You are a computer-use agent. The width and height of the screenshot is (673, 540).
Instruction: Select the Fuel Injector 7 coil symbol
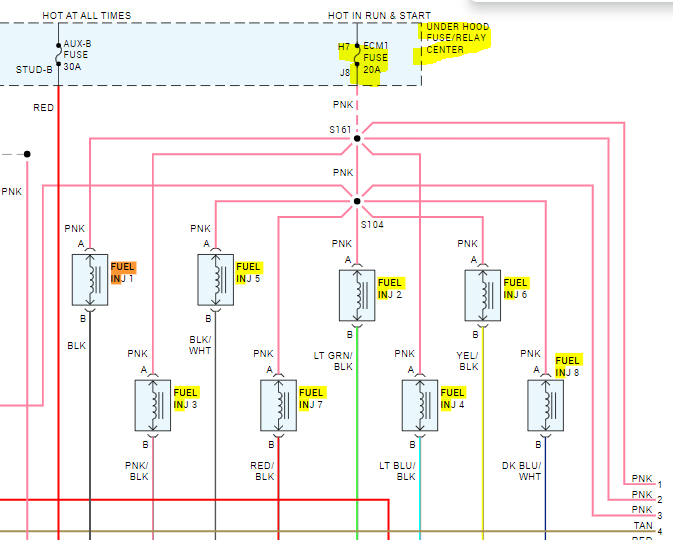click(x=278, y=405)
